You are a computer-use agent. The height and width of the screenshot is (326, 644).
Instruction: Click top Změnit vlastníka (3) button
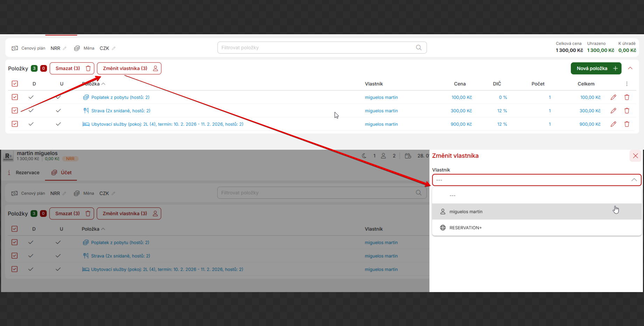[x=129, y=69]
